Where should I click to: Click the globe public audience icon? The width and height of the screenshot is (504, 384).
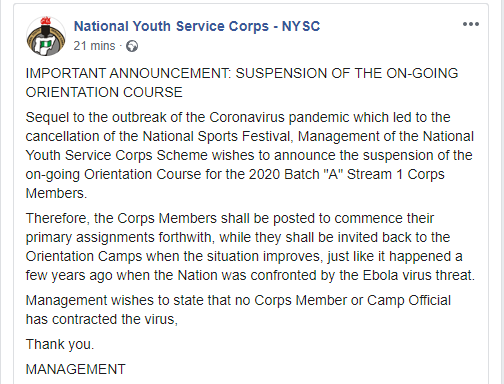[x=132, y=46]
